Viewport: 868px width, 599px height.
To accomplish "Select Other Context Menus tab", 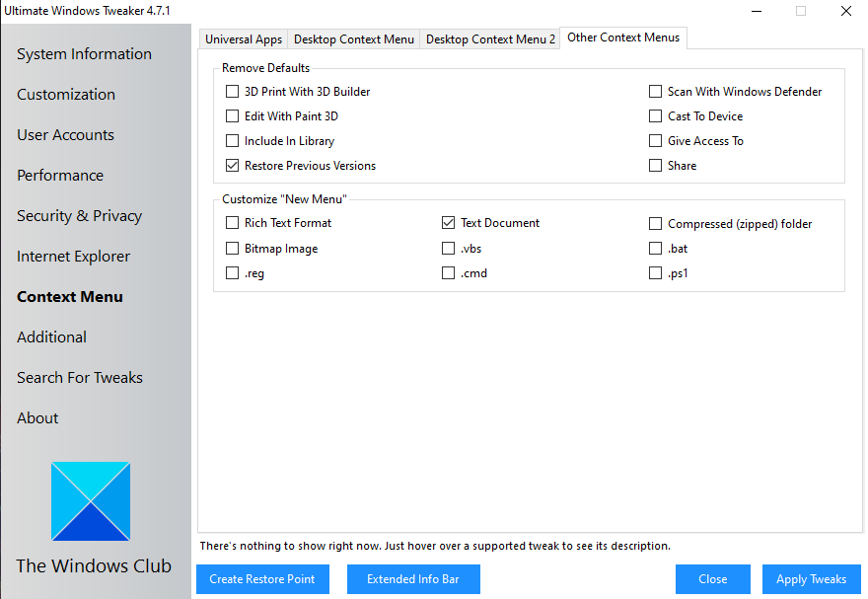I will (623, 37).
